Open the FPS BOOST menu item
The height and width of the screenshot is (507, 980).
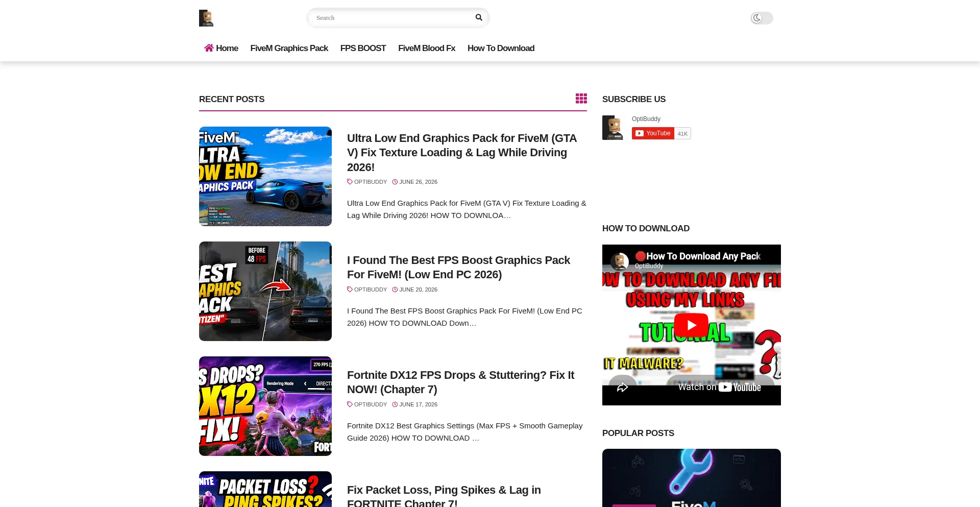tap(363, 48)
